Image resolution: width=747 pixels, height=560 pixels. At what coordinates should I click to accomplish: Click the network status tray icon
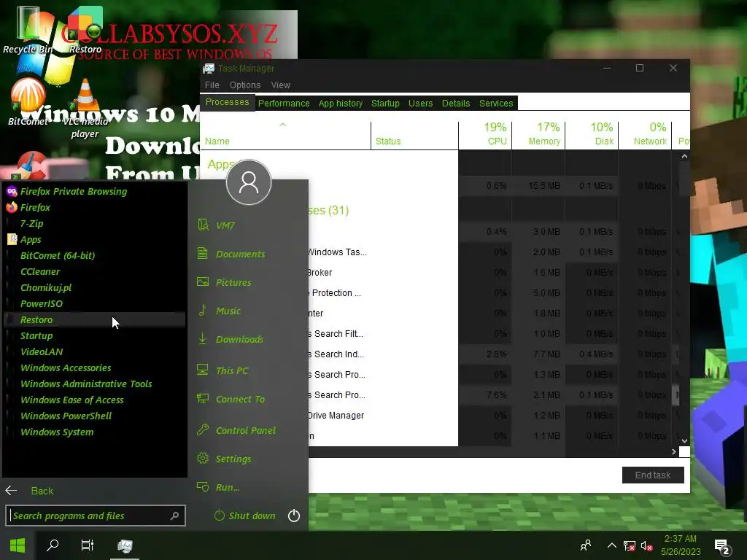coord(630,545)
